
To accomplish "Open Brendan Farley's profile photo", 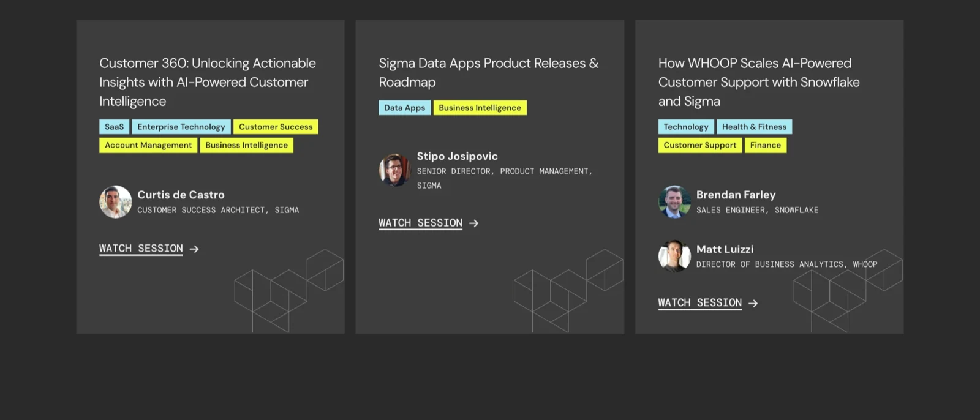I will [x=674, y=202].
